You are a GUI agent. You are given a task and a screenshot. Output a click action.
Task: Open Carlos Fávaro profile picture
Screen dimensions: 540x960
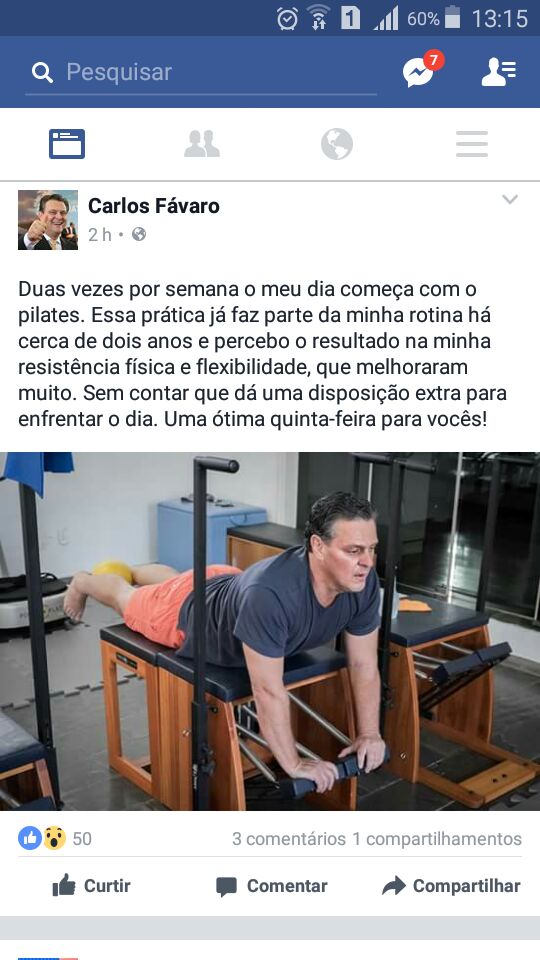coord(48,220)
